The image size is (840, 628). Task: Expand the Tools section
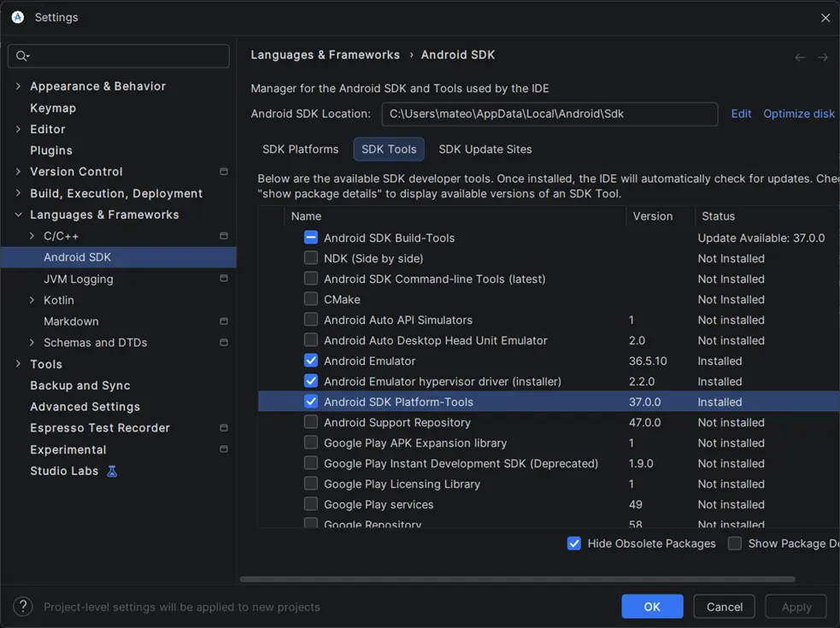18,364
